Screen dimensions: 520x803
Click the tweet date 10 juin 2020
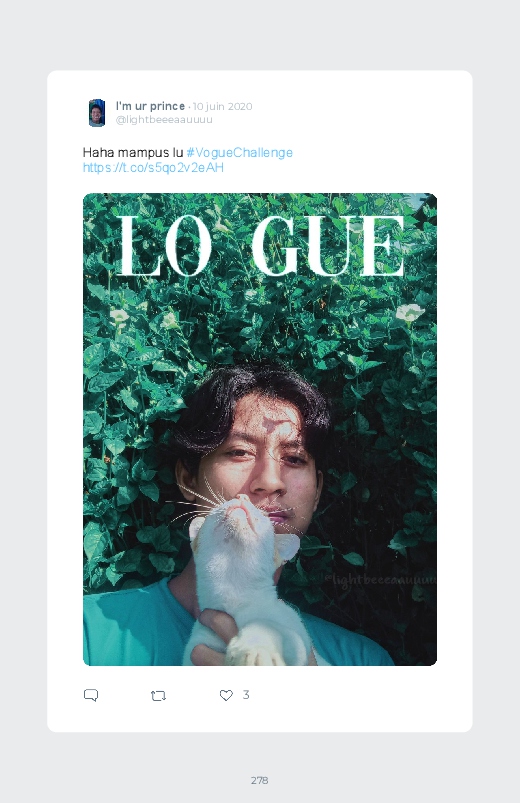click(x=222, y=106)
